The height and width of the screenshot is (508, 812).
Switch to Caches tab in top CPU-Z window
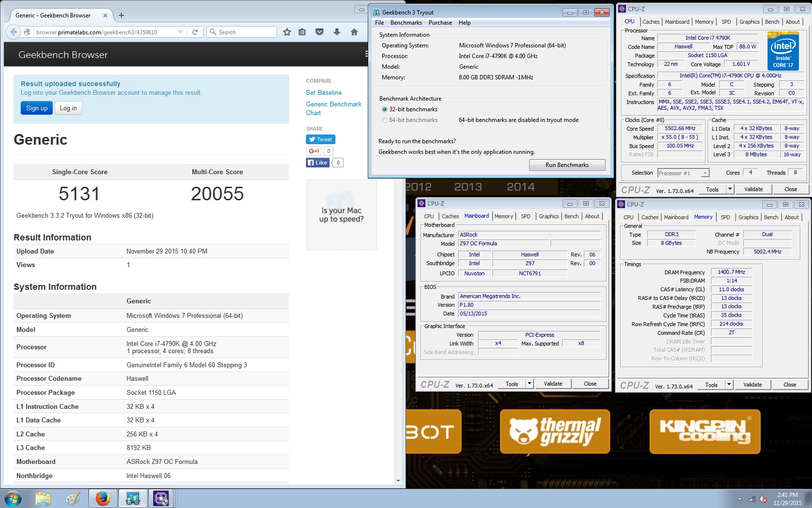[651, 22]
